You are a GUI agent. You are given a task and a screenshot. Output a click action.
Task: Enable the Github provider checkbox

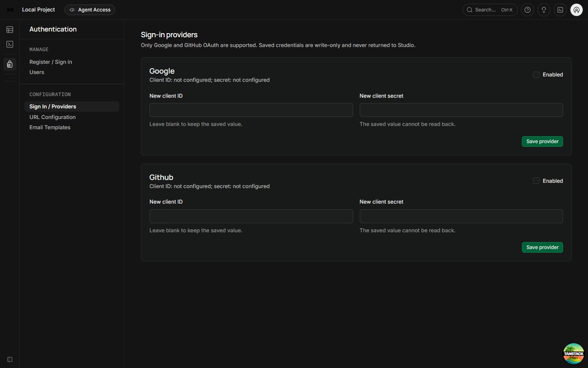click(x=536, y=181)
